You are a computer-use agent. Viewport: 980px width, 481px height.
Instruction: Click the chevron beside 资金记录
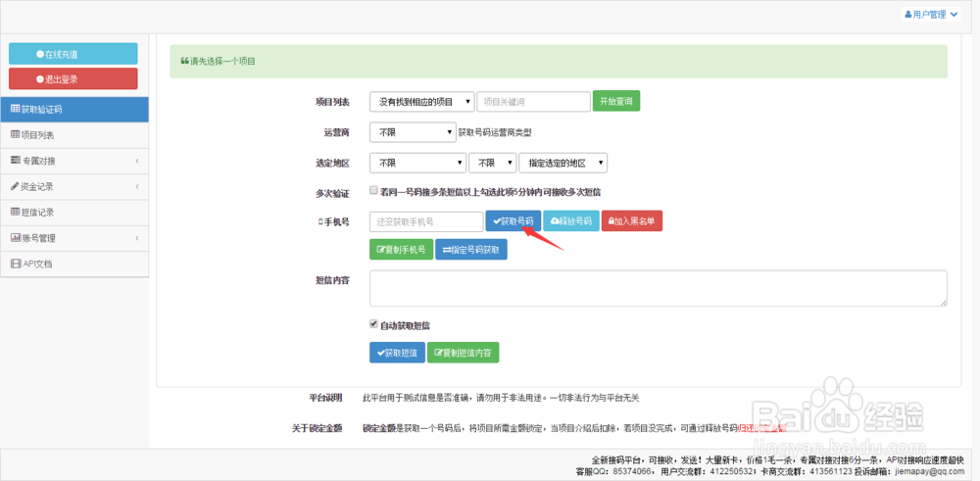[136, 187]
